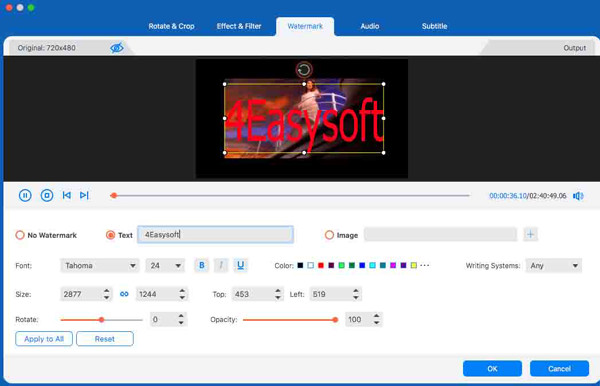Click the playback progress bar handle
This screenshot has height=386, width=600.
pyautogui.click(x=114, y=195)
